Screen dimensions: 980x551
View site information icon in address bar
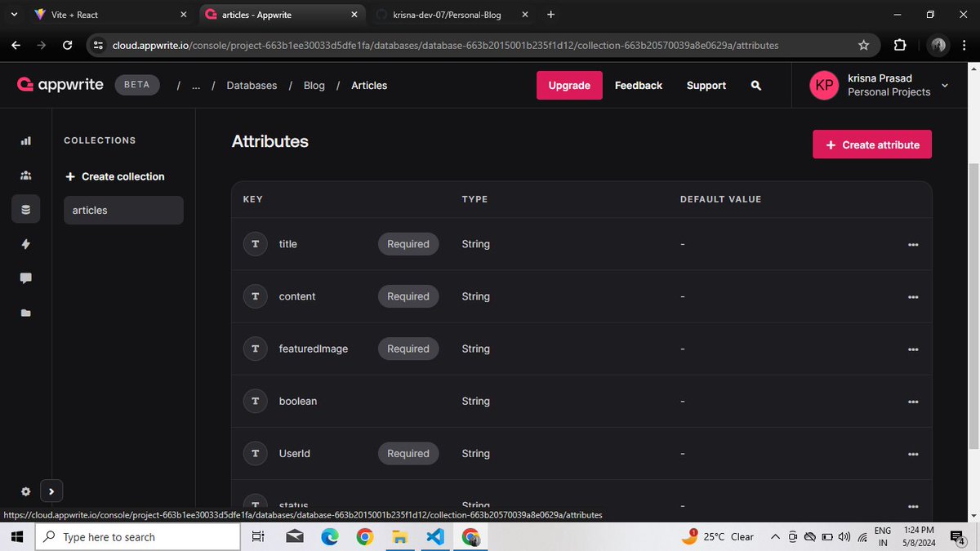(x=98, y=46)
